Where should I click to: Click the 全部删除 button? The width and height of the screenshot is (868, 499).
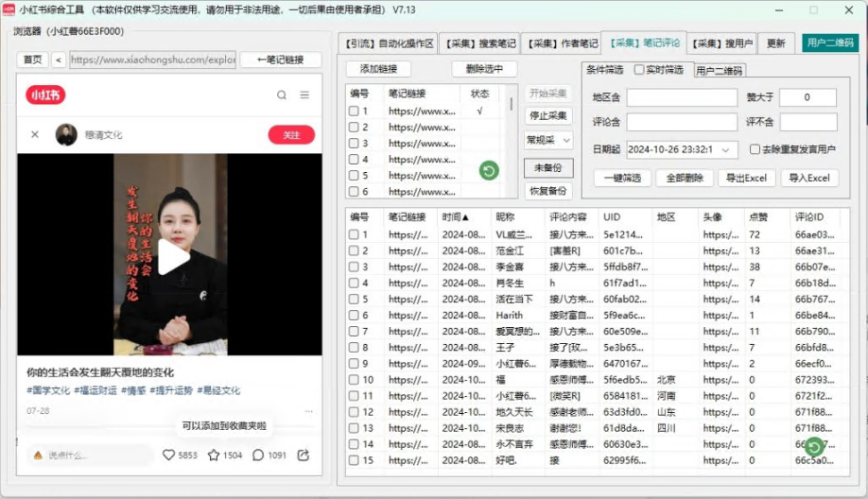pos(685,178)
